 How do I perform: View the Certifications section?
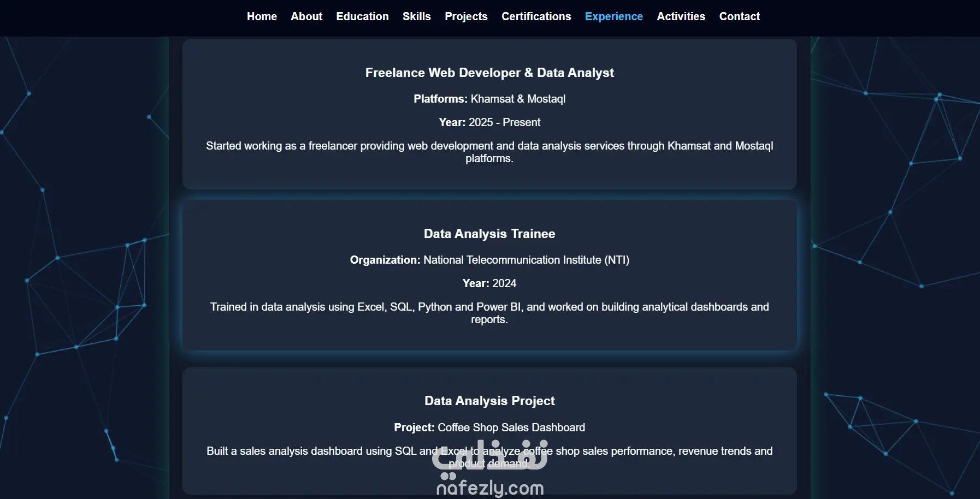point(536,16)
